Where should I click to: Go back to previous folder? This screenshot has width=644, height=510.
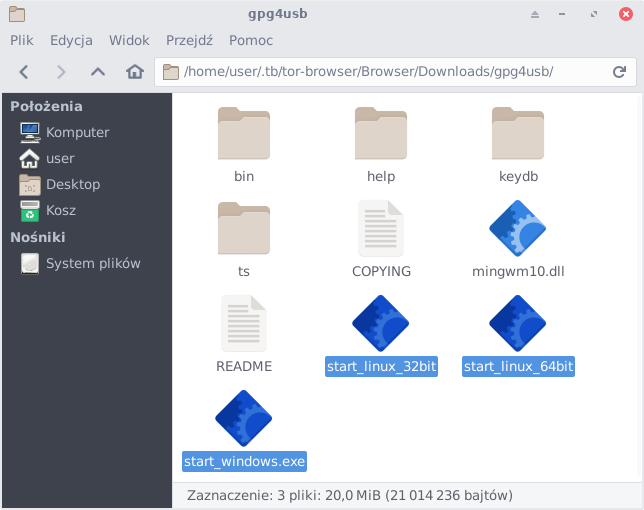24,72
